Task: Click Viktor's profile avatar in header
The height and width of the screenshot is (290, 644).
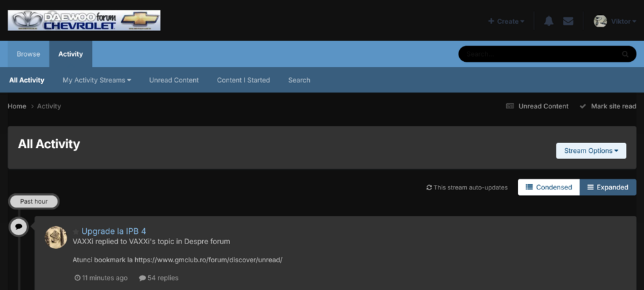Action: click(x=600, y=21)
